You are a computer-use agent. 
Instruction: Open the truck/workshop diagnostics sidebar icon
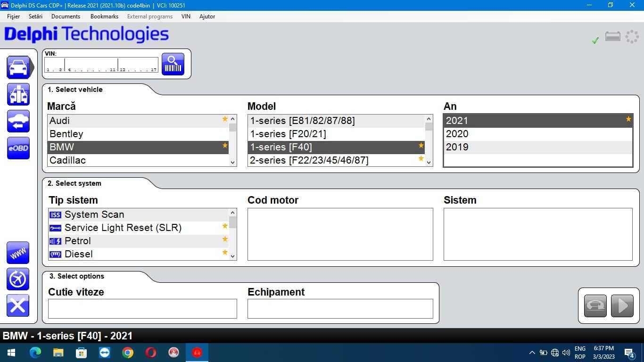pos(18,94)
